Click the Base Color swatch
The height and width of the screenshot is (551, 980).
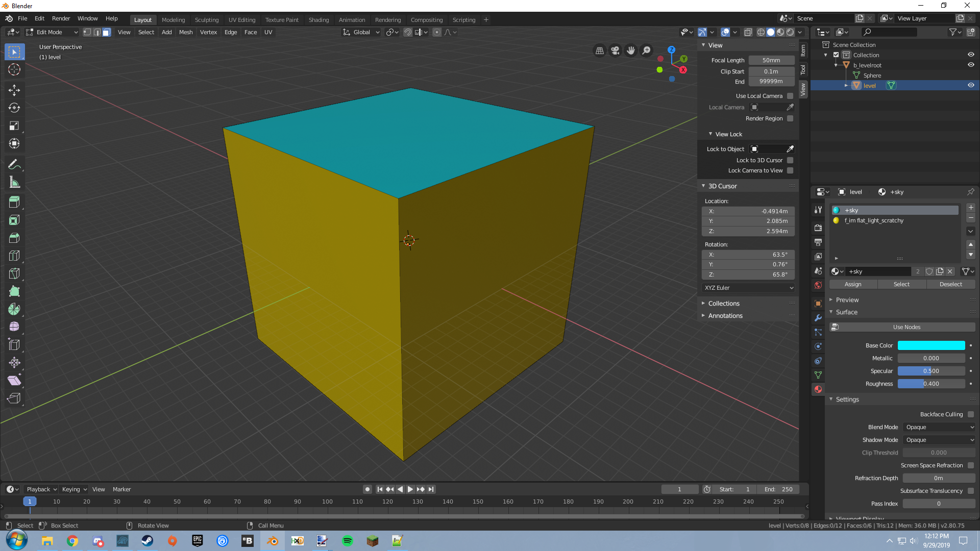click(932, 345)
